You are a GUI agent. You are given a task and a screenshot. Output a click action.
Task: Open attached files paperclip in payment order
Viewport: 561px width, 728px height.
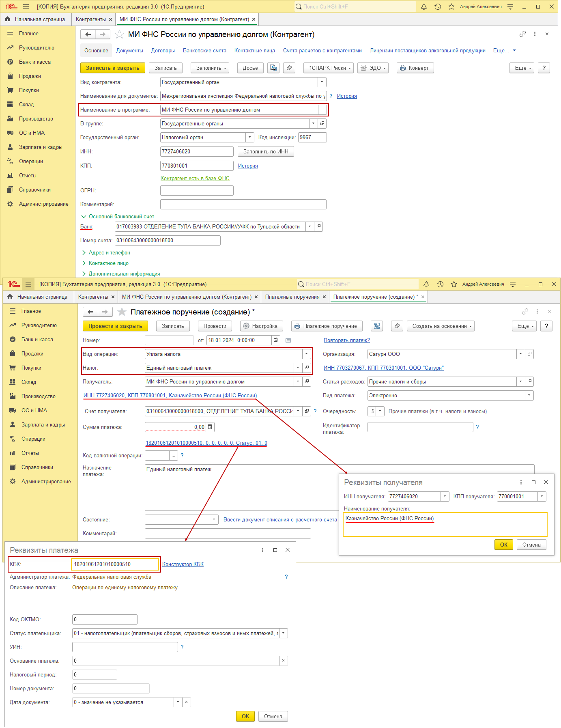[x=397, y=326]
